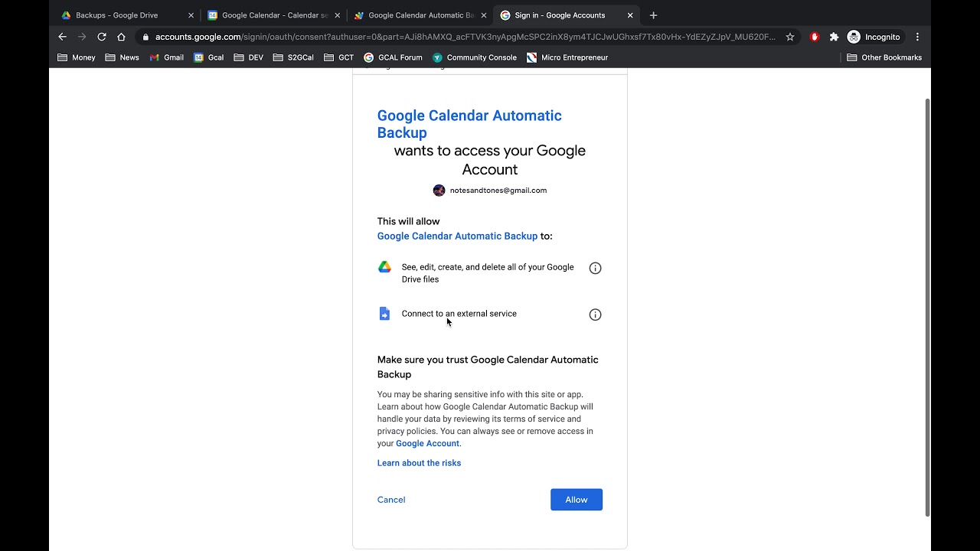Click the Incognito profile indicator
Viewport: 980px width, 551px height.
click(x=874, y=37)
